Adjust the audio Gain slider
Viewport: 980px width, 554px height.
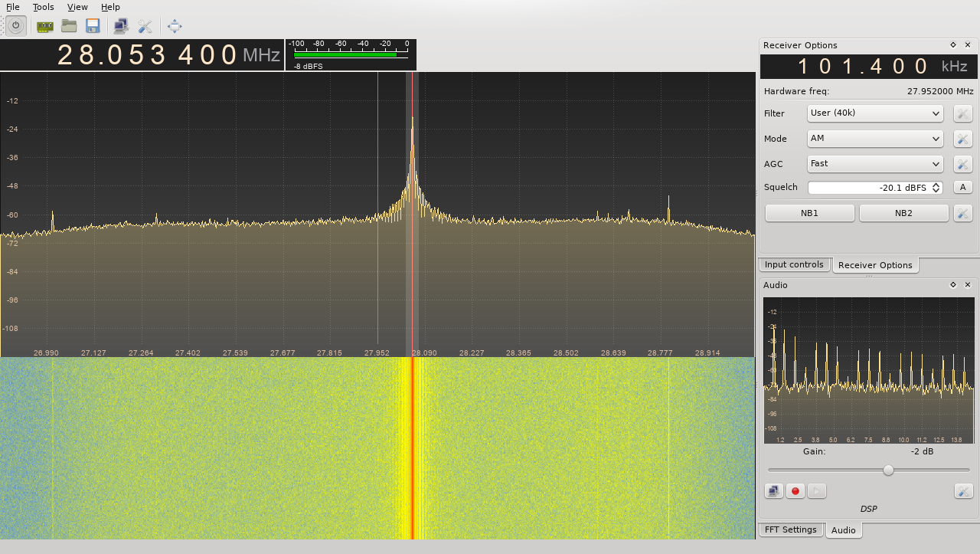coord(887,470)
